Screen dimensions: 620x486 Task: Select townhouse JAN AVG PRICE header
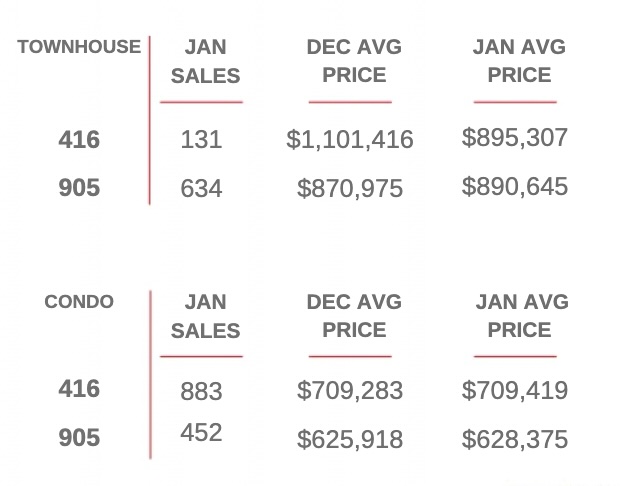click(519, 61)
